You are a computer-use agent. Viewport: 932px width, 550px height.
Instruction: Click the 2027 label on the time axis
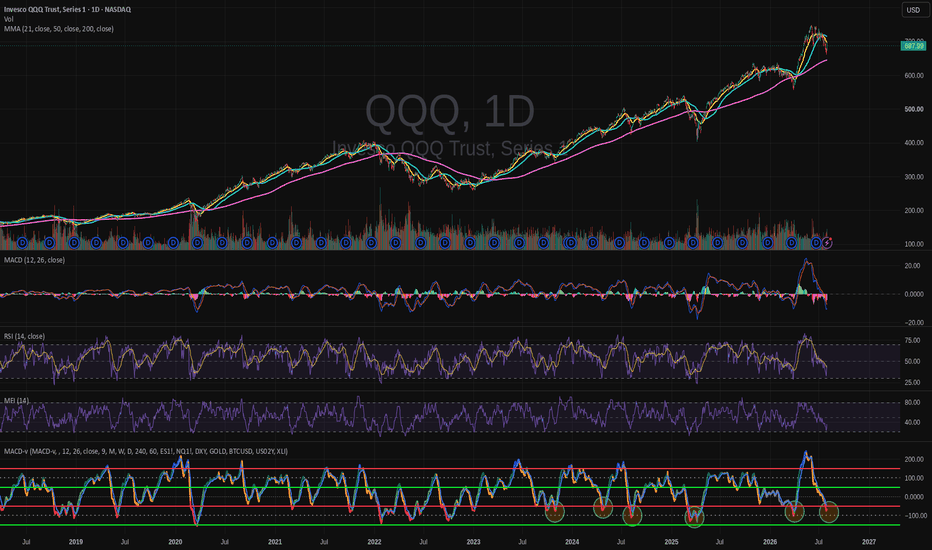click(x=868, y=542)
